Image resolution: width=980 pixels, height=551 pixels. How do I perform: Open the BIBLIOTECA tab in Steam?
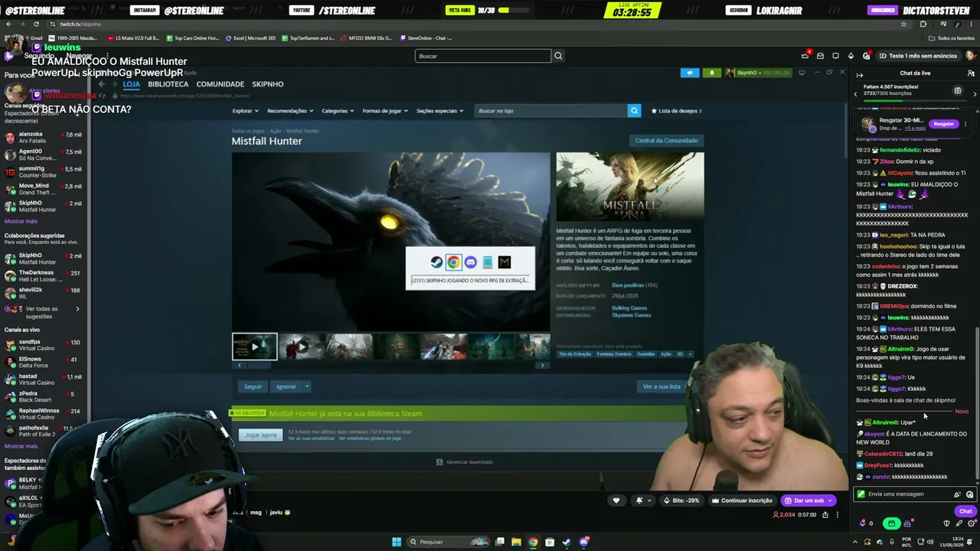pos(168,84)
